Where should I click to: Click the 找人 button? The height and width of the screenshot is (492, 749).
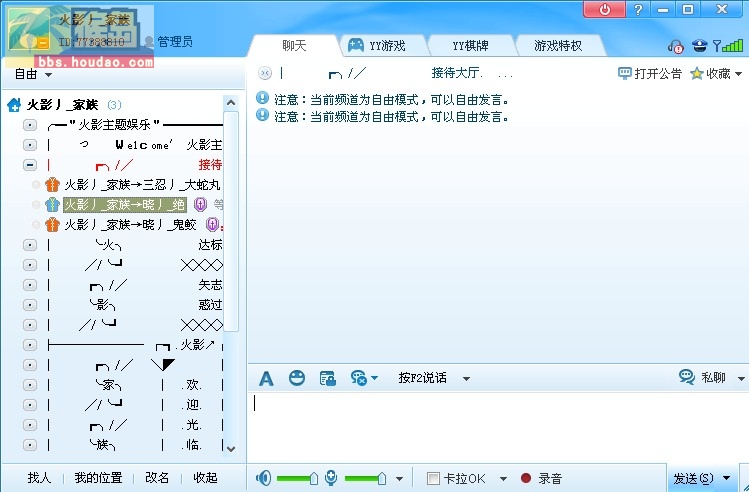(39, 478)
